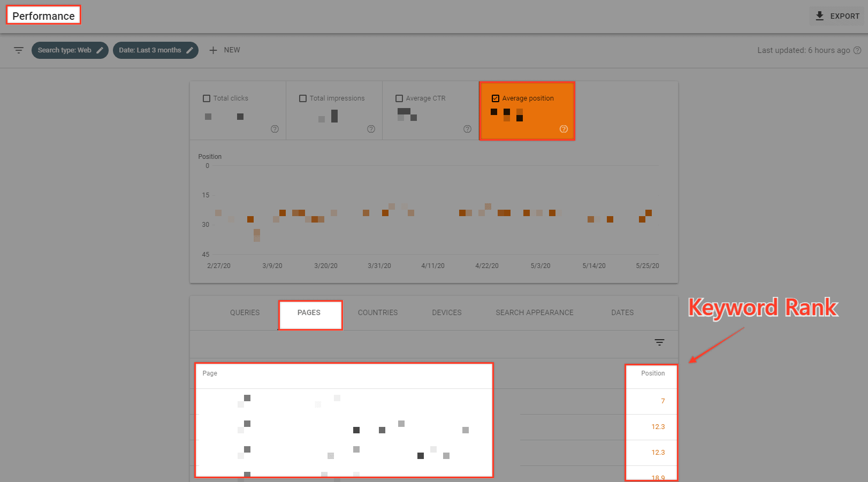This screenshot has width=868, height=482.
Task: Open the filter list icon beside Search type
Action: point(19,50)
